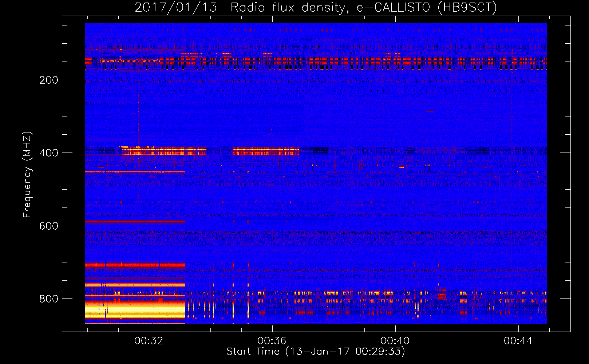Click the 'Start Time (13-Jan-17 00:29:33)' label
Image resolution: width=589 pixels, height=364 pixels.
(316, 352)
